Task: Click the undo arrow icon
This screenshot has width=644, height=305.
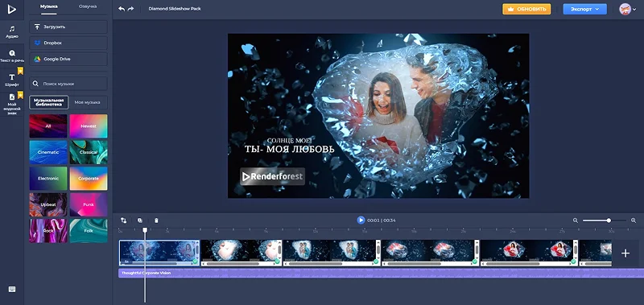Action: [x=122, y=9]
